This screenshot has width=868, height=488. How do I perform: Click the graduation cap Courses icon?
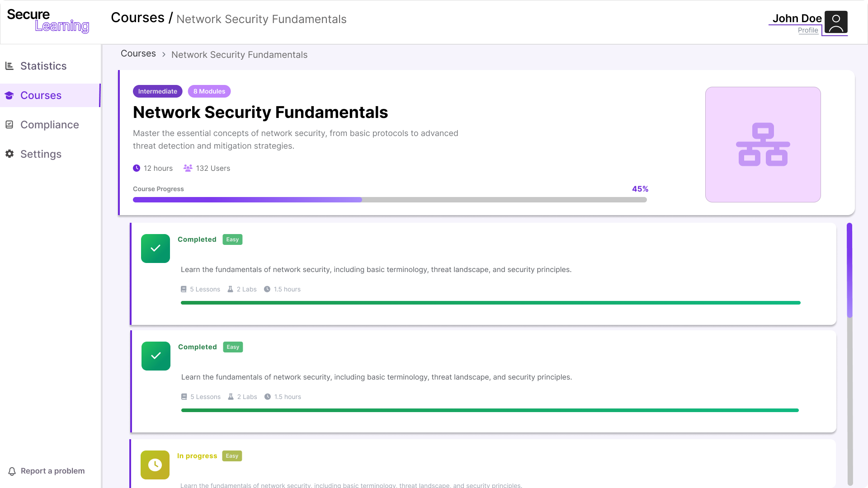click(x=9, y=95)
